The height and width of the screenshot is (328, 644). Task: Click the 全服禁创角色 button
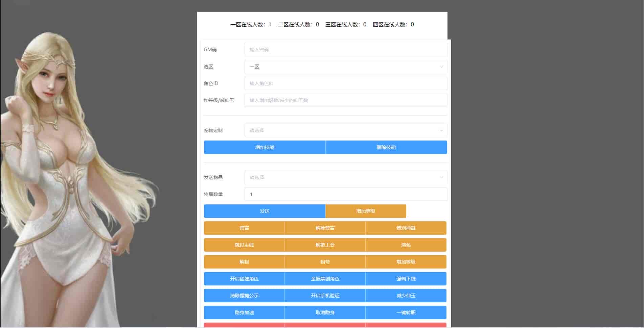pyautogui.click(x=325, y=279)
